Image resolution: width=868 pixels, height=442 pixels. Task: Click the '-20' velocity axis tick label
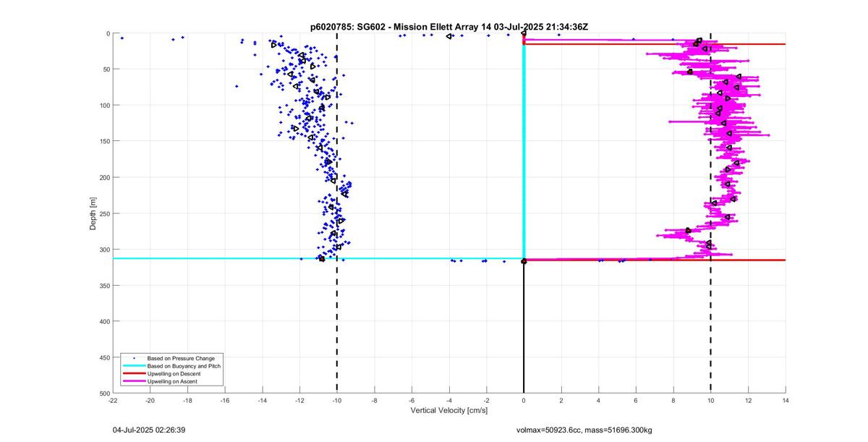[150, 400]
